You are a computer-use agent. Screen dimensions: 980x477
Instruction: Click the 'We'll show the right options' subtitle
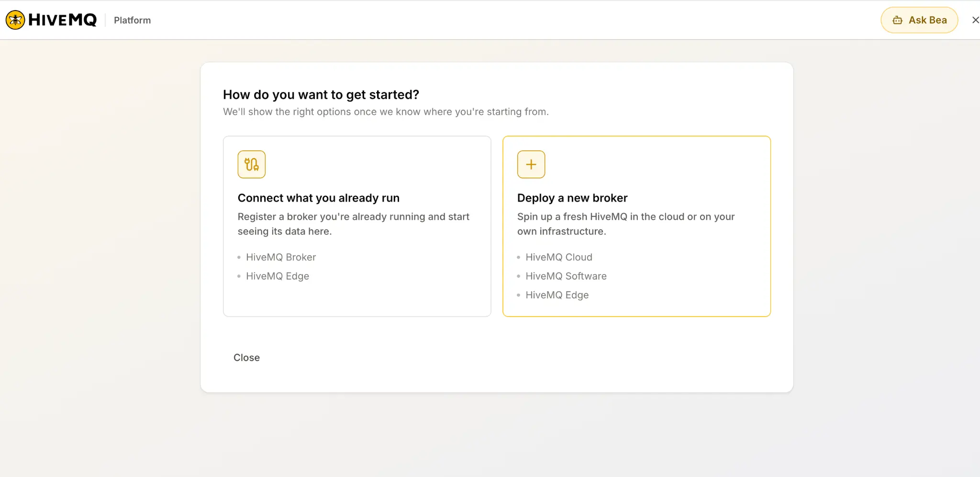point(386,112)
